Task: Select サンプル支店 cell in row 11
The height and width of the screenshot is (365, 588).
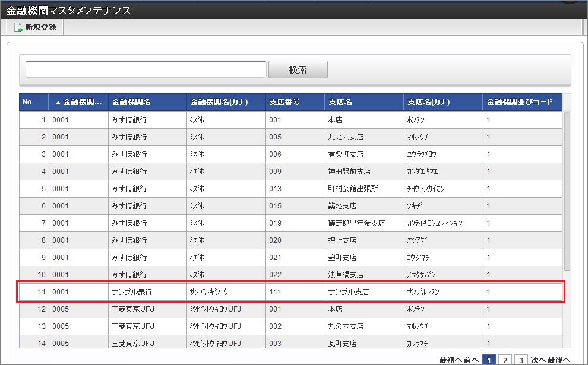Action: (364, 292)
